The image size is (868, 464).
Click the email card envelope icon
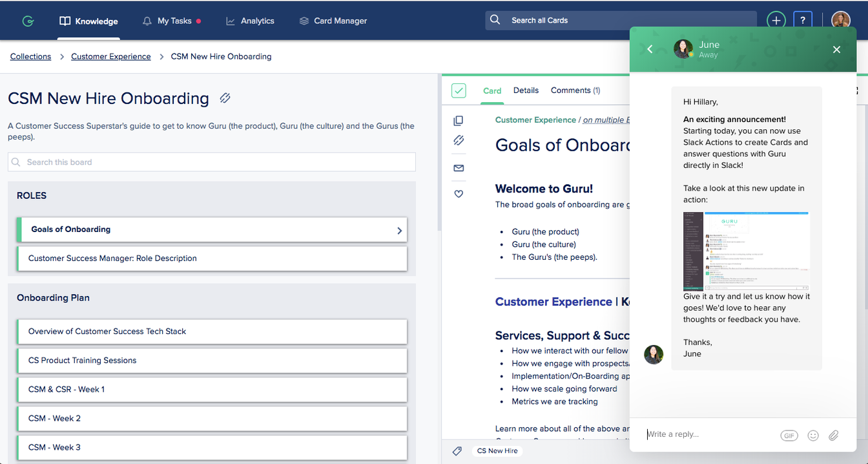[459, 168]
